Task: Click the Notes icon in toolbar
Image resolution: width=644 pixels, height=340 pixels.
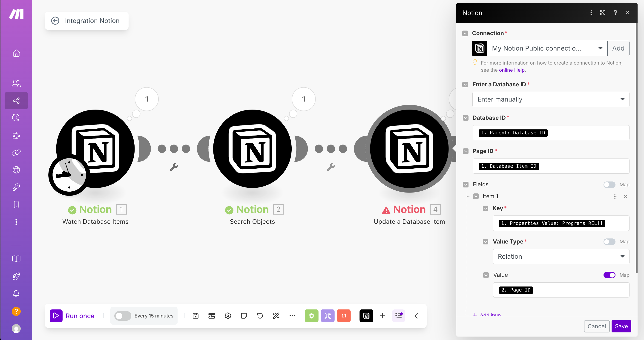Action: pyautogui.click(x=244, y=316)
